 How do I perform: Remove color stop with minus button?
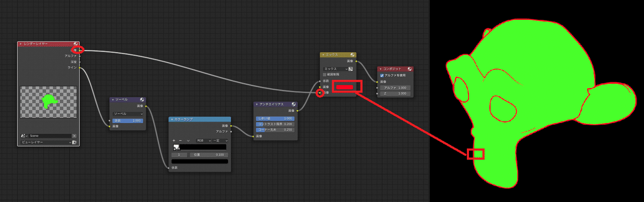180,140
